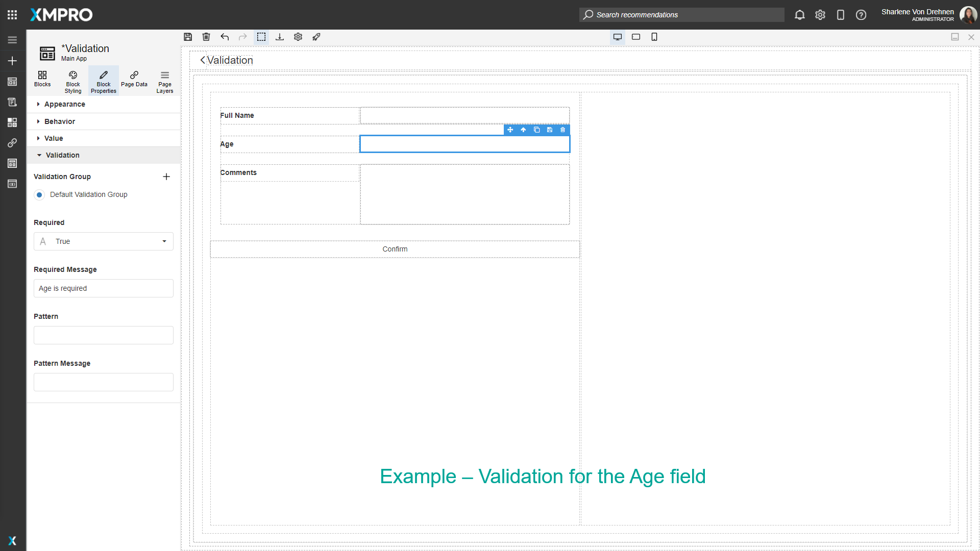Delete the selected Age block
Viewport: 980px width, 551px height.
pos(562,130)
